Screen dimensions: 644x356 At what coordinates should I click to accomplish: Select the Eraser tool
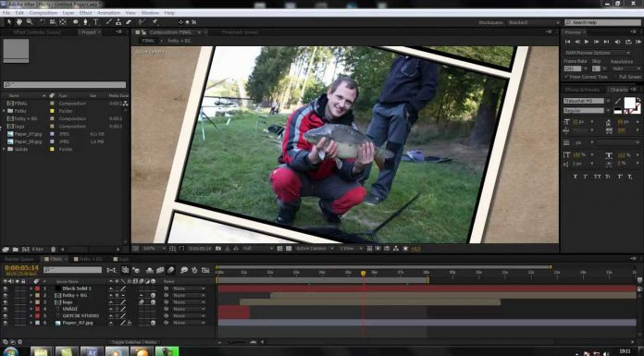[129, 22]
